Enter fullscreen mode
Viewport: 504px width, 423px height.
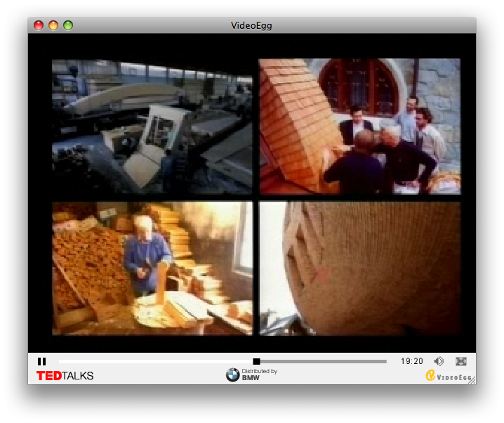point(460,361)
